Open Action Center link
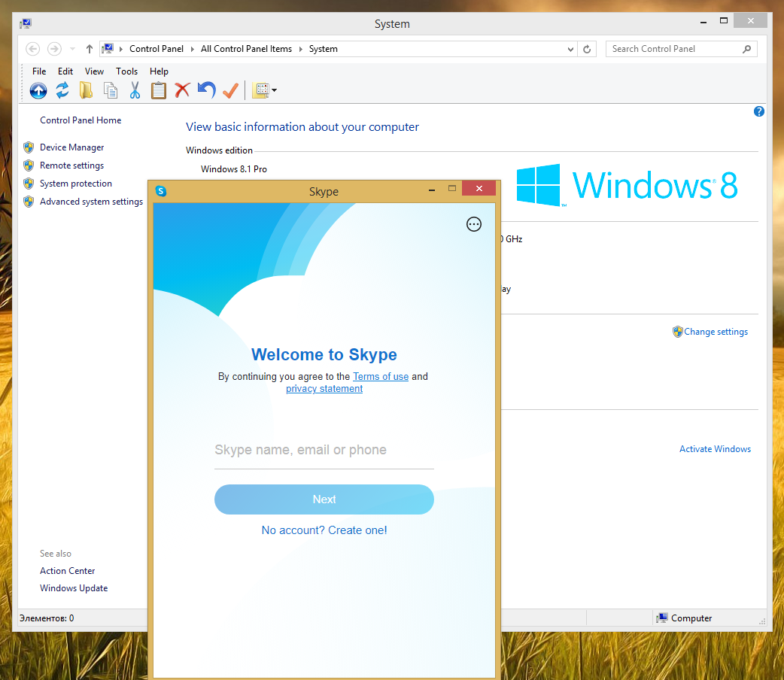Viewport: 784px width, 680px height. tap(68, 571)
